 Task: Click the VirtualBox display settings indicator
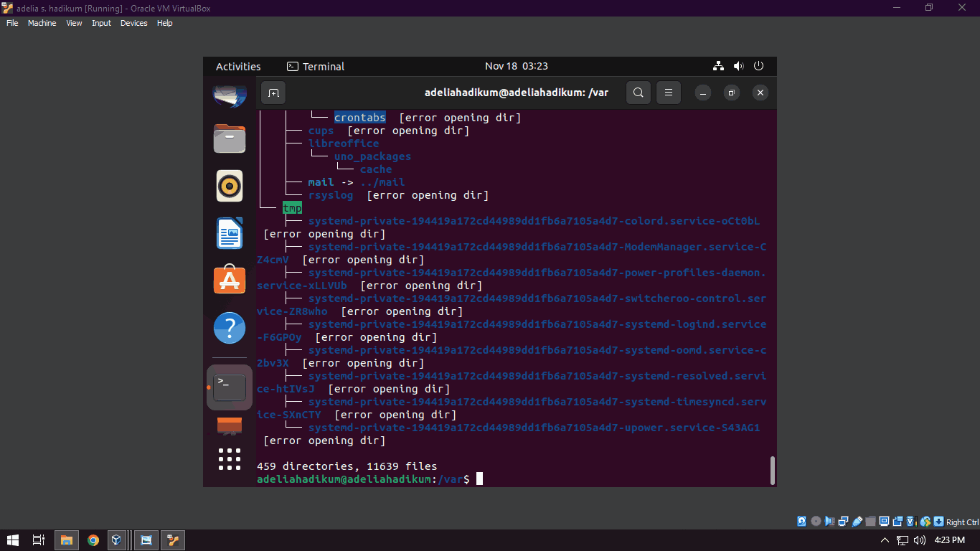coord(884,522)
